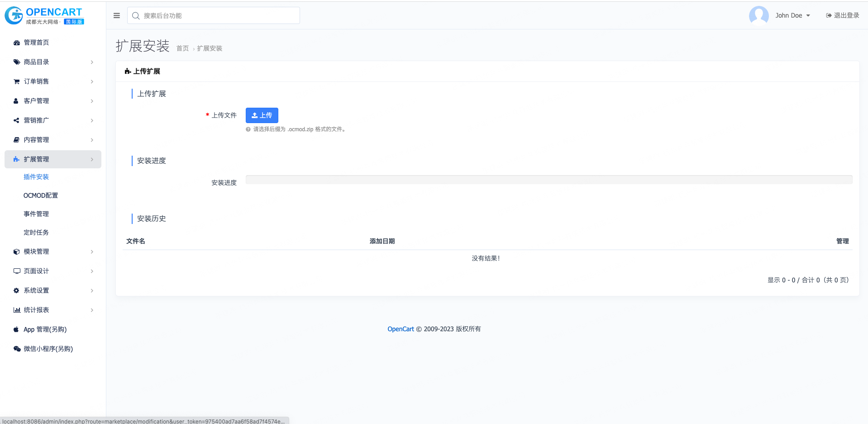The width and height of the screenshot is (868, 424).
Task: Click the 退出登录 logout link
Action: (x=843, y=15)
